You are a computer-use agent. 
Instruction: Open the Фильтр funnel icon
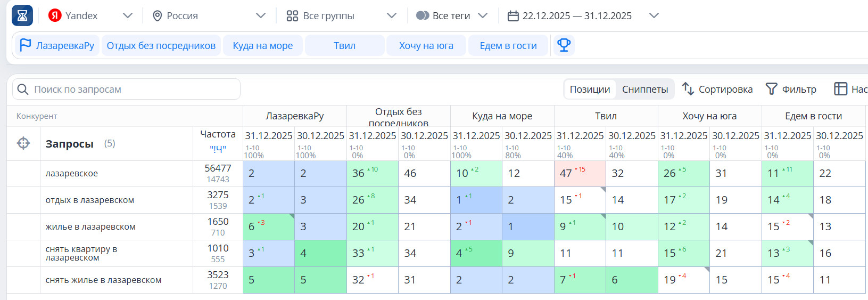pyautogui.click(x=771, y=89)
